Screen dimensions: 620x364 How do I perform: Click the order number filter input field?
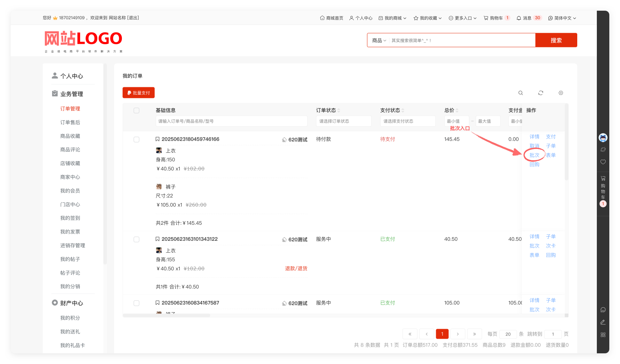coord(231,121)
